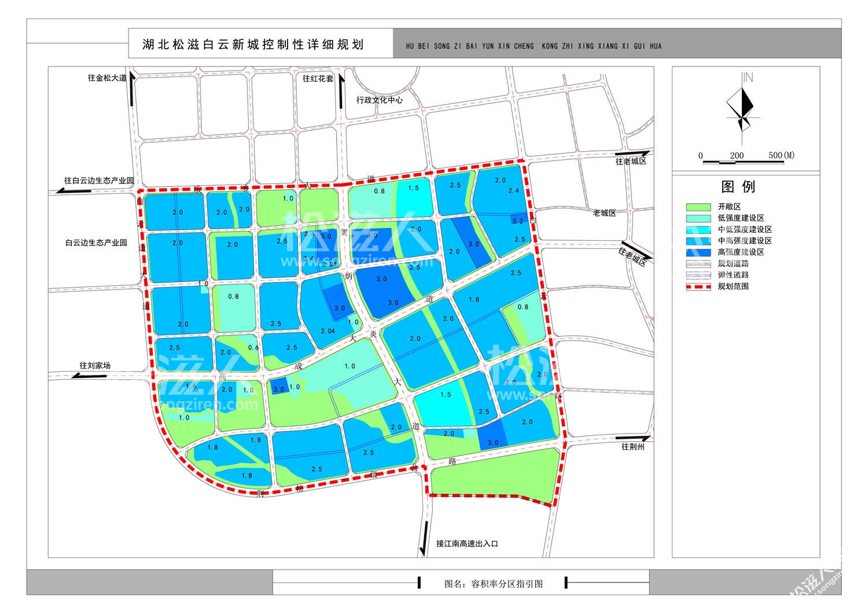The width and height of the screenshot is (868, 613).
Task: Click the 高强度建设区 legend swatch
Action: (698, 252)
